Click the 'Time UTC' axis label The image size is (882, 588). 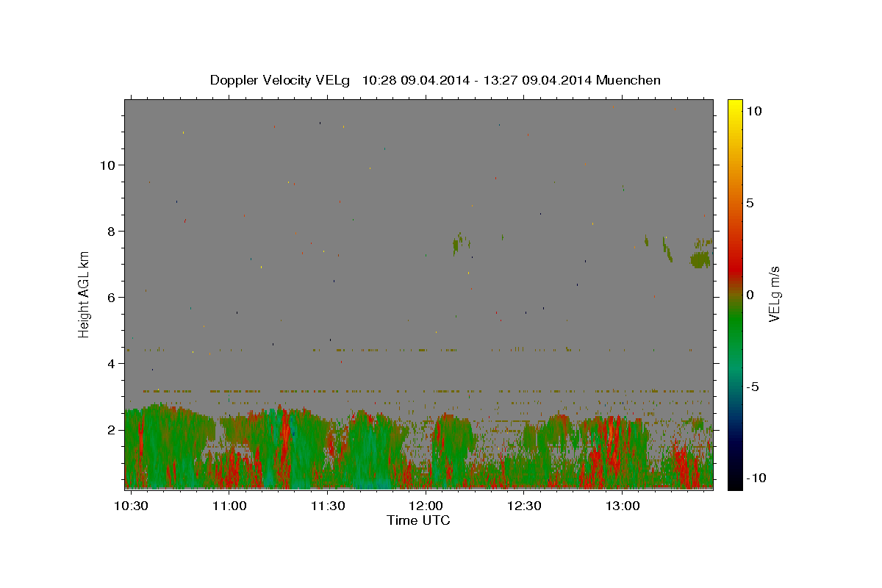(418, 520)
